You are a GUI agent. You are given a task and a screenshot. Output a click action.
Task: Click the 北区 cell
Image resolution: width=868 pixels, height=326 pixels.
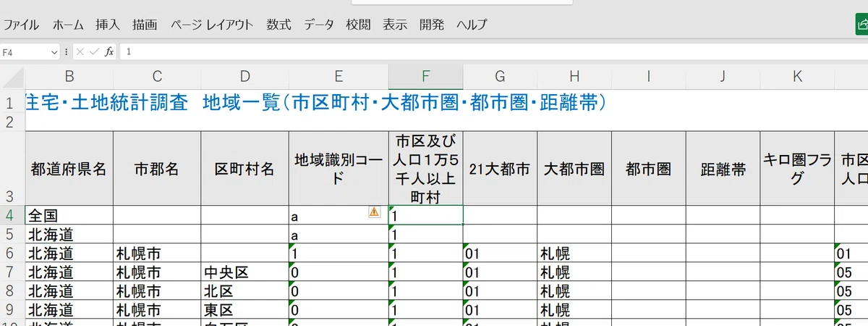244,291
